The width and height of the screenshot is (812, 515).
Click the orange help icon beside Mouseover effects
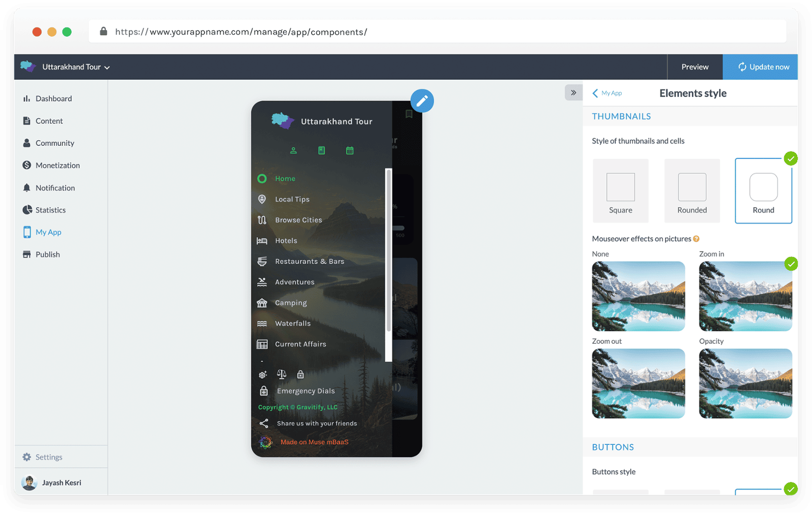point(696,239)
